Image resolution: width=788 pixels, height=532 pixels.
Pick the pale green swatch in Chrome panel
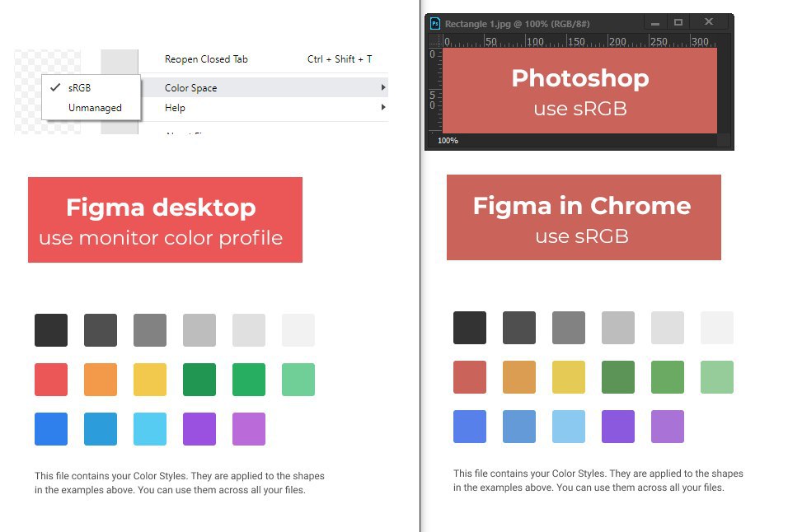(717, 377)
